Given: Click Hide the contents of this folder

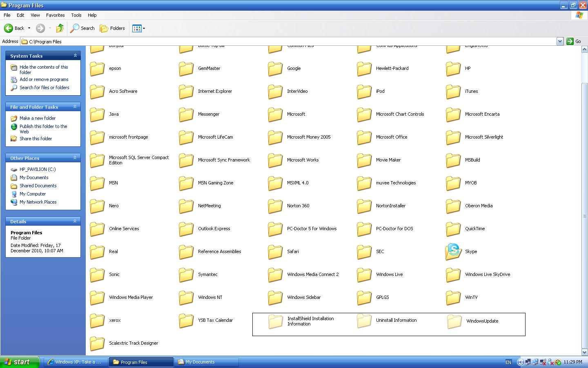Looking at the screenshot, I should 43,70.
